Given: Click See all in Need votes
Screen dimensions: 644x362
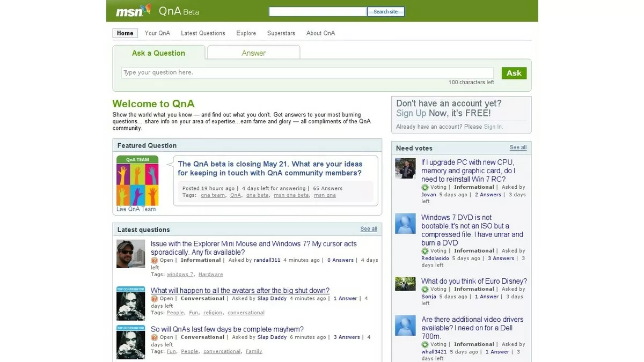Looking at the screenshot, I should pyautogui.click(x=518, y=147).
